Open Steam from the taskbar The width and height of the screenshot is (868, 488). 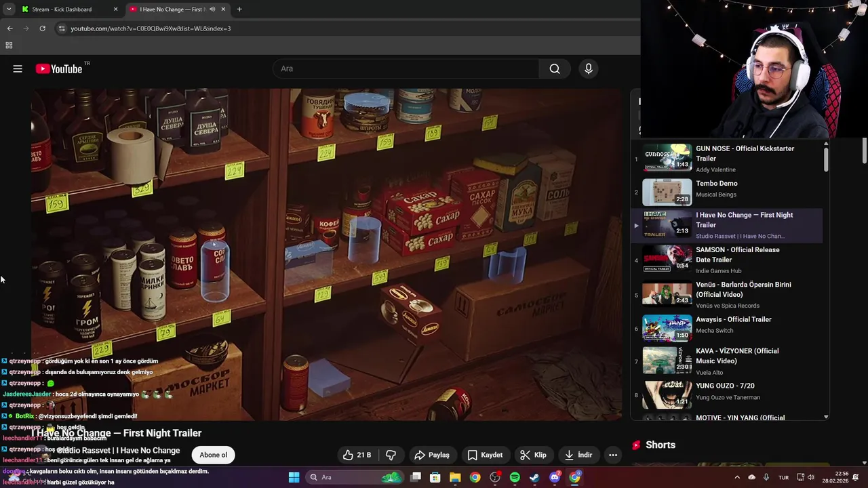tap(534, 477)
